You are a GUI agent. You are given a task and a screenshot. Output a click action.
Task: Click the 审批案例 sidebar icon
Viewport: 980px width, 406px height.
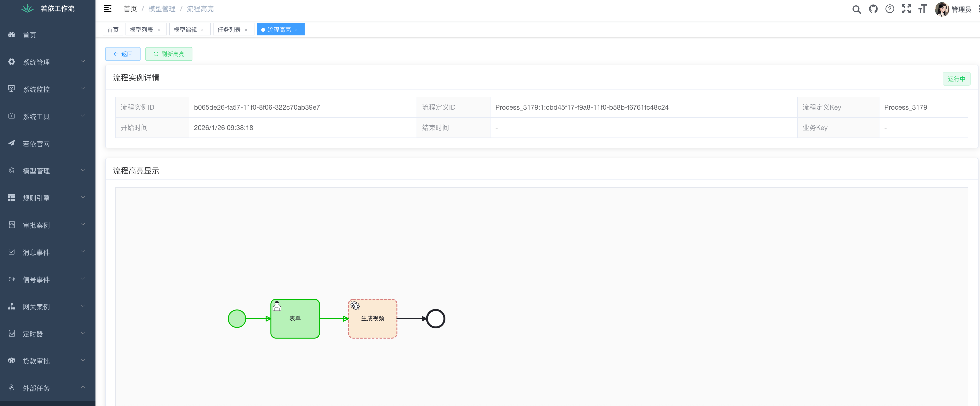click(x=12, y=225)
